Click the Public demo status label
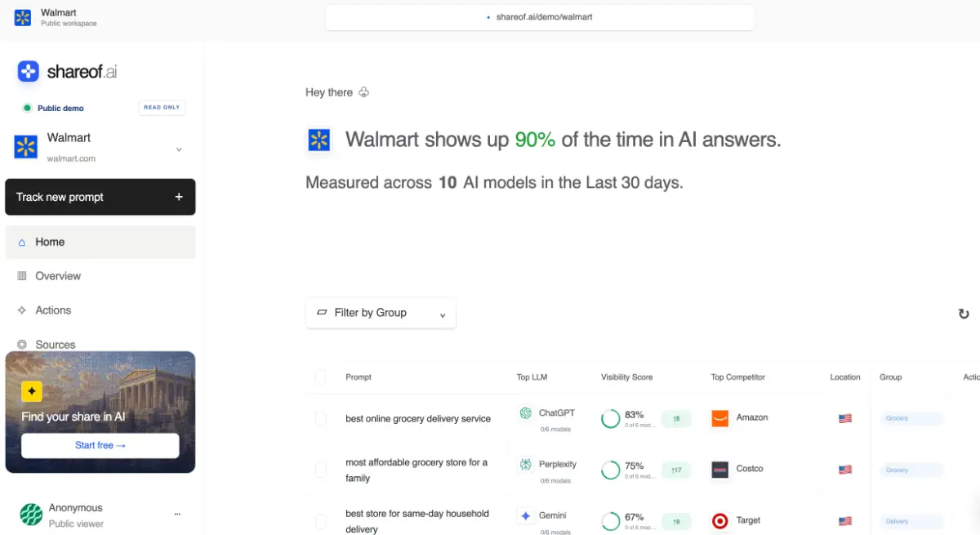This screenshot has height=535, width=980. pos(60,108)
